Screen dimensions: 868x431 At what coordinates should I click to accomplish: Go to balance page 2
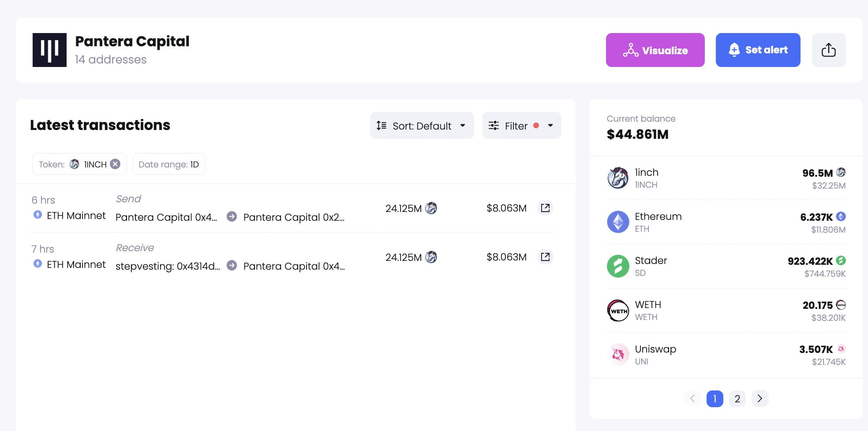737,398
